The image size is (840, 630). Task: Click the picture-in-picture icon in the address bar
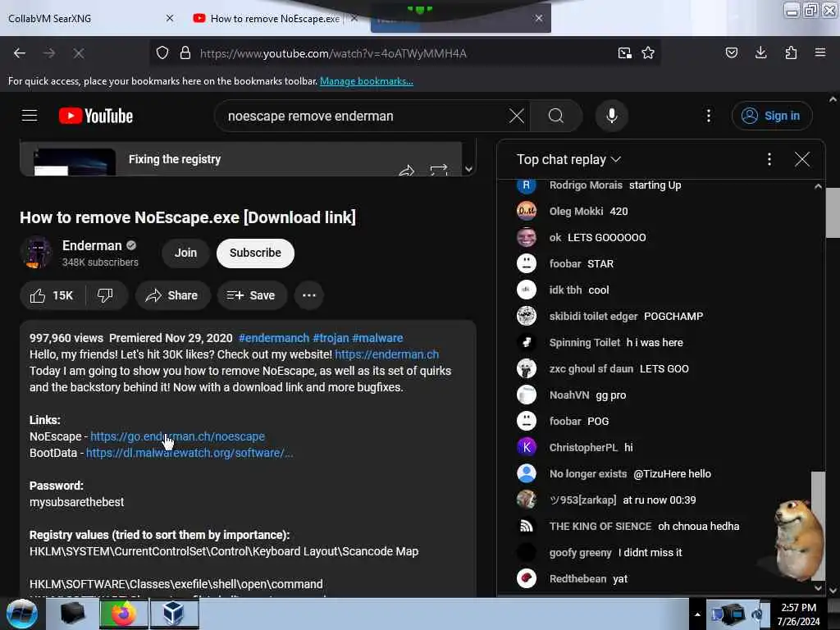coord(624,53)
